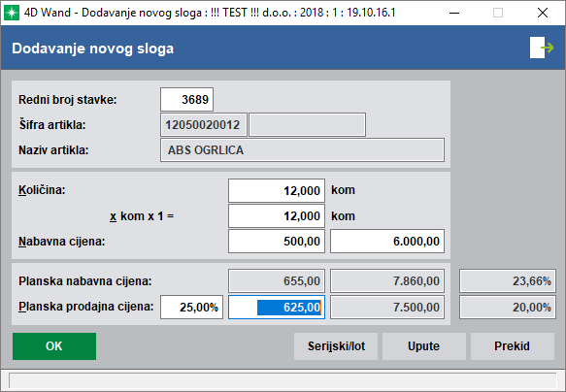Open the Serijski/lot dialog
566x392 pixels.
coord(336,346)
